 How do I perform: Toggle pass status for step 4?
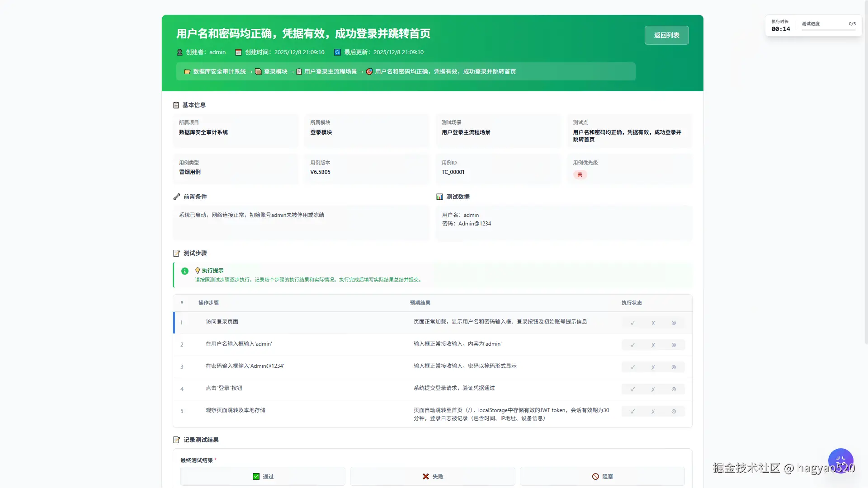632,389
